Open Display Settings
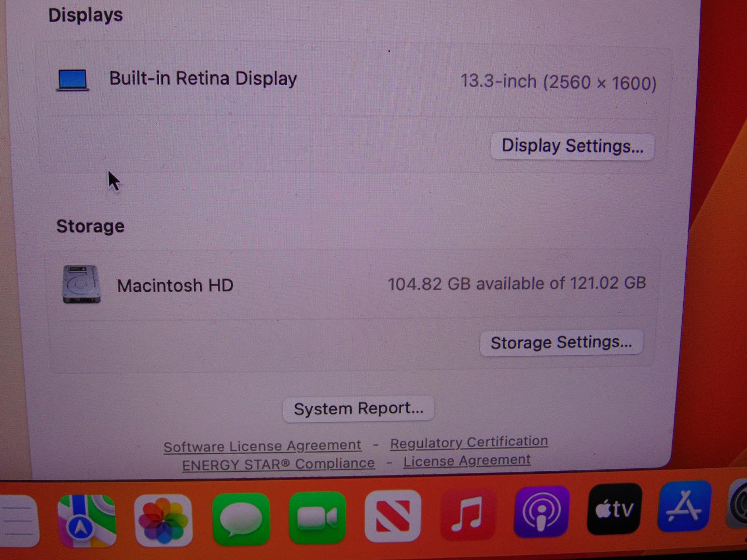The width and height of the screenshot is (747, 560). pyautogui.click(x=572, y=146)
